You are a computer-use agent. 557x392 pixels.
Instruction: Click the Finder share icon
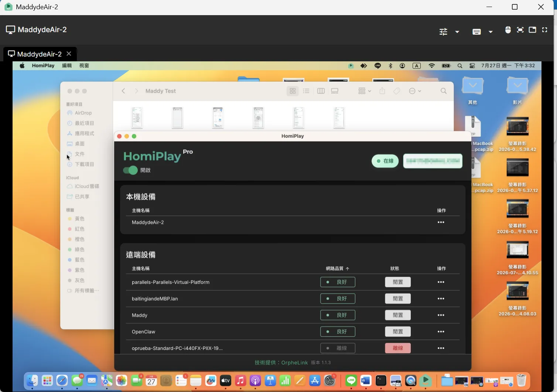point(382,91)
